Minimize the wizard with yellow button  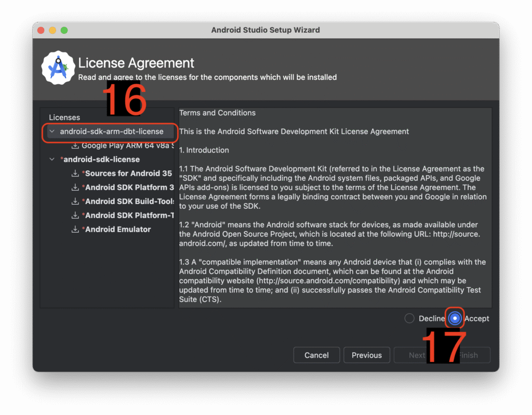point(52,30)
